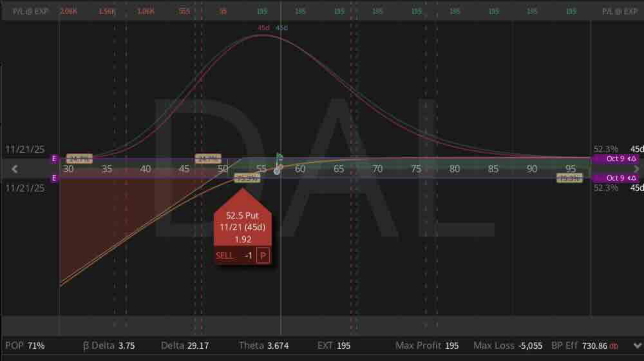Toggle the P put/call box on order tile

tap(263, 256)
